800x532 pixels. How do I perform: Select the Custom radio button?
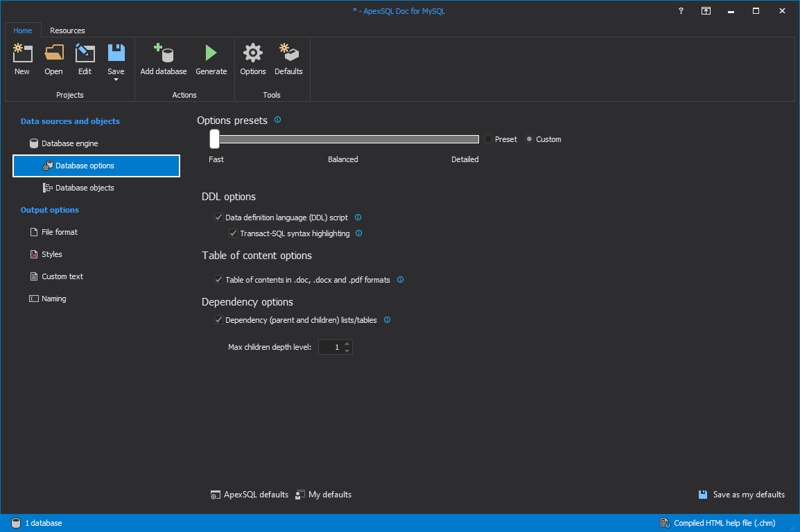click(x=530, y=139)
